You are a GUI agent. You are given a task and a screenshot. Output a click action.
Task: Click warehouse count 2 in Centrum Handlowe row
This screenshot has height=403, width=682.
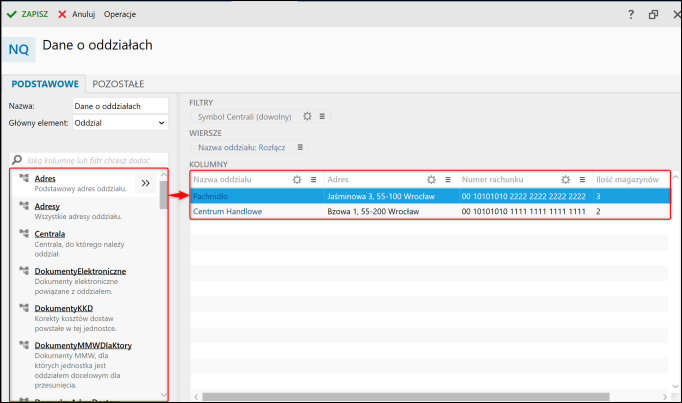598,212
